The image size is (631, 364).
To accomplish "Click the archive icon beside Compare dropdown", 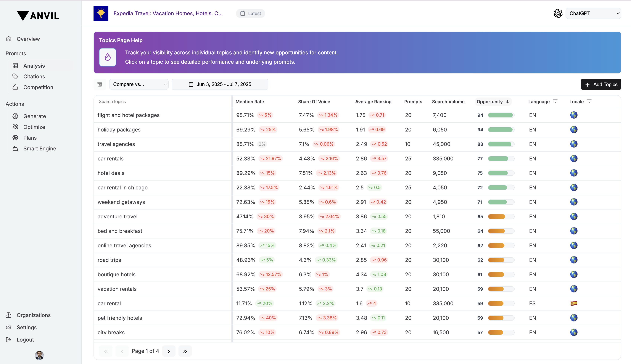I will point(100,84).
